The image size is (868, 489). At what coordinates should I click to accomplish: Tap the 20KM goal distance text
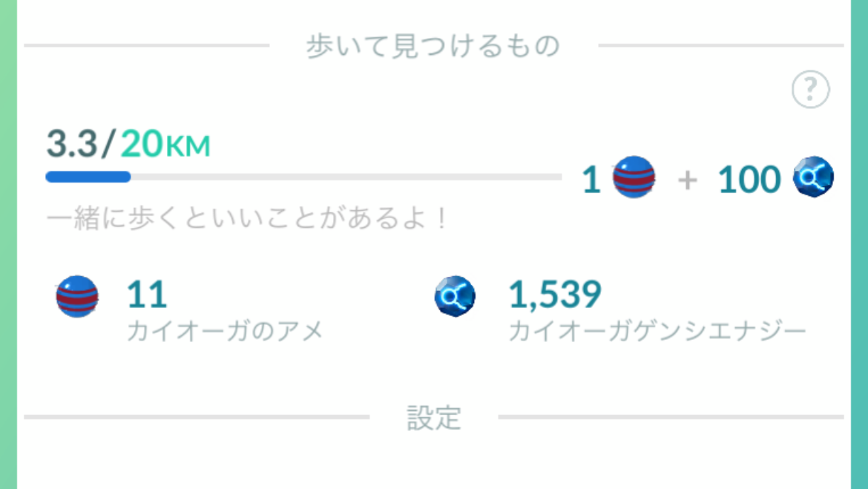pos(165,143)
